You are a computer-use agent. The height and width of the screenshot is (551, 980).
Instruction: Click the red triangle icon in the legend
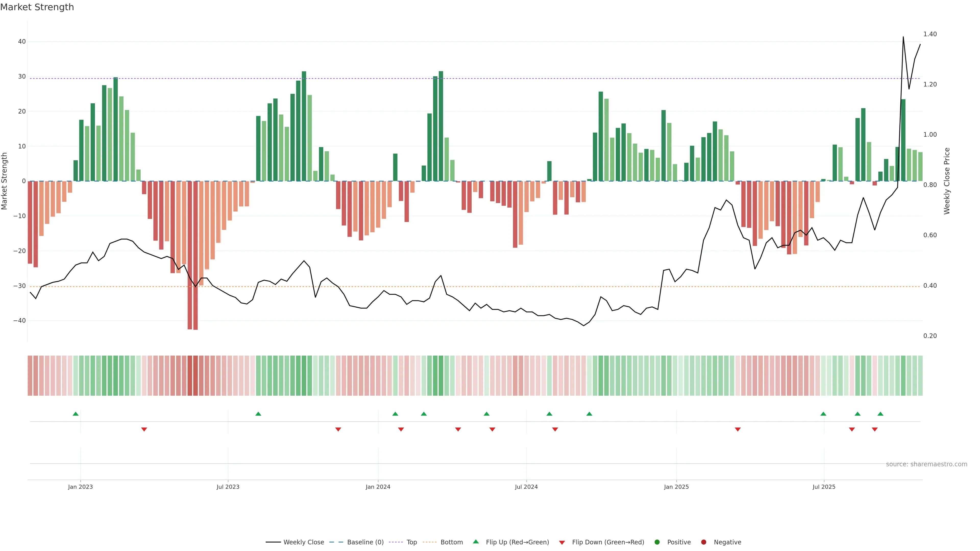(562, 542)
